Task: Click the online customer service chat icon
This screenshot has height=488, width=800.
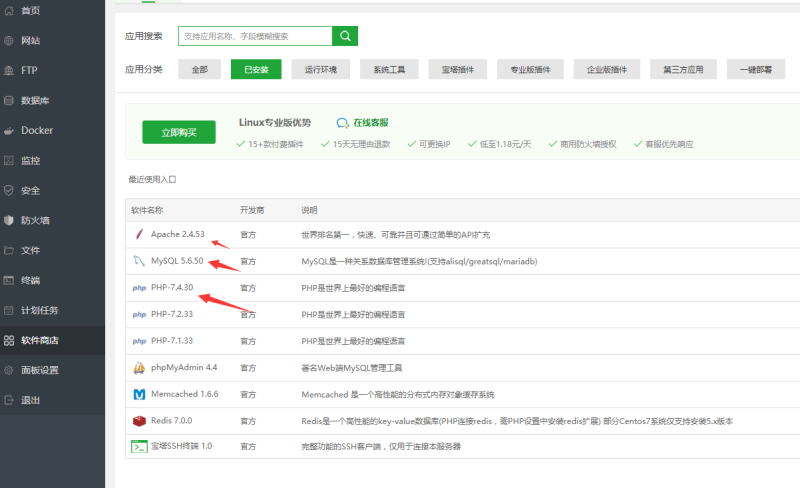Action: click(x=342, y=123)
